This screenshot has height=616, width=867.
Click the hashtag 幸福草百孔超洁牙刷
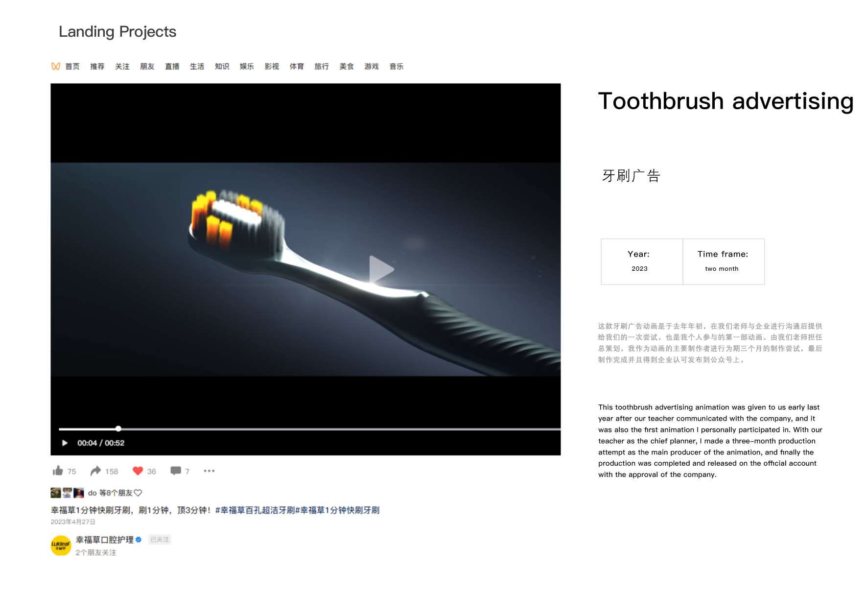[x=255, y=510]
